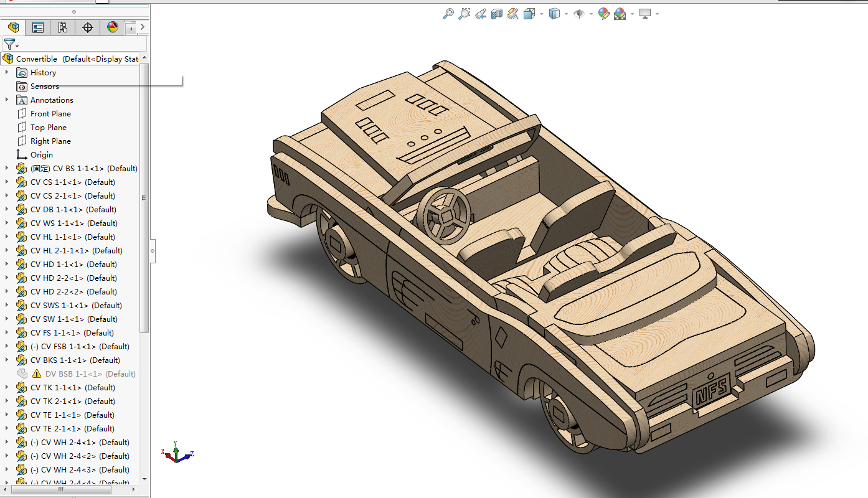868x498 pixels.
Task: Click the feature tree vertical scrollbar
Action: click(x=144, y=198)
